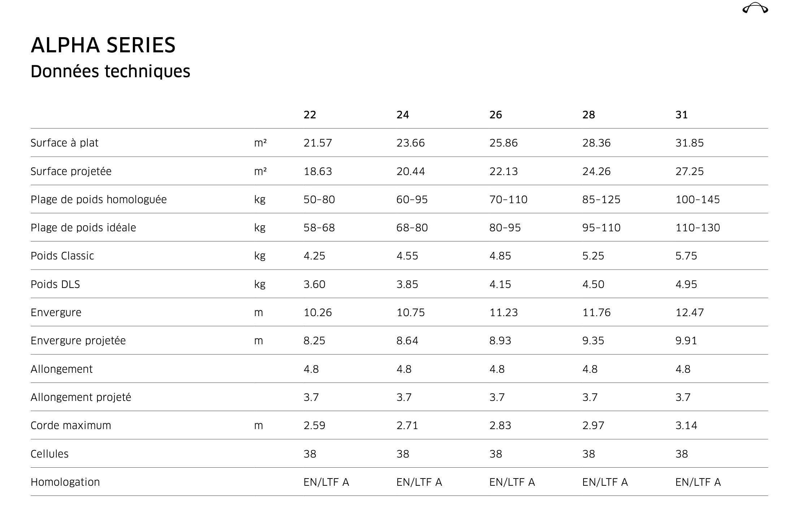Click the 11.76 Envergure value

596,313
